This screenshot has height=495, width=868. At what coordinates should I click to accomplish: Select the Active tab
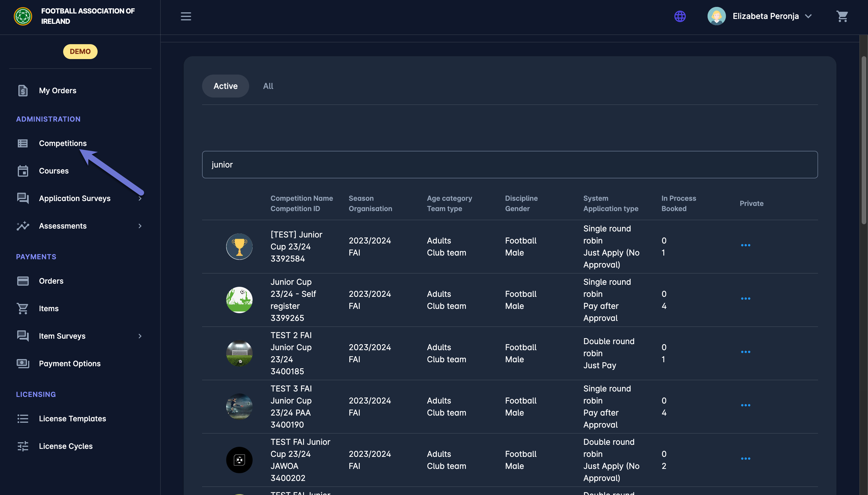coord(225,86)
